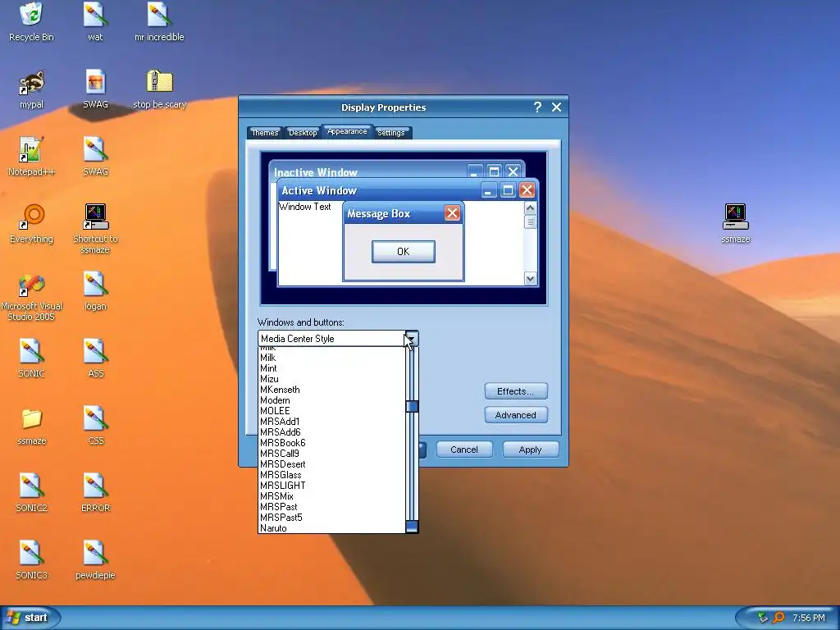Select the SWAG icon beside mypal

95,89
